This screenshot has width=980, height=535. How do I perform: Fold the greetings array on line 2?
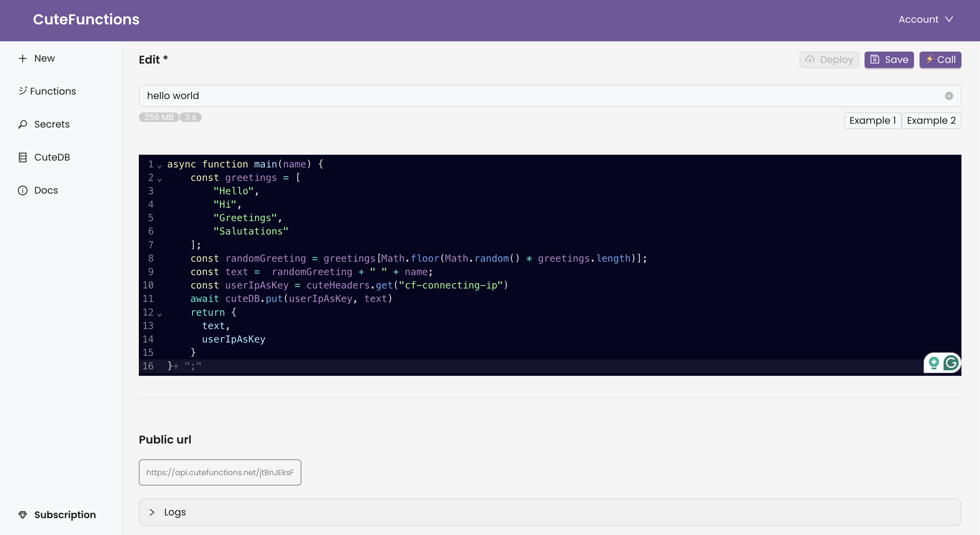tap(159, 180)
